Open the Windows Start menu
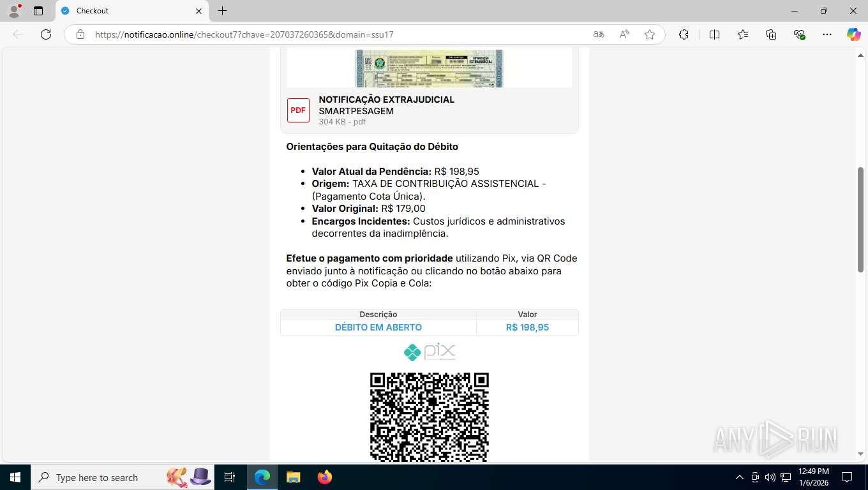 point(15,477)
